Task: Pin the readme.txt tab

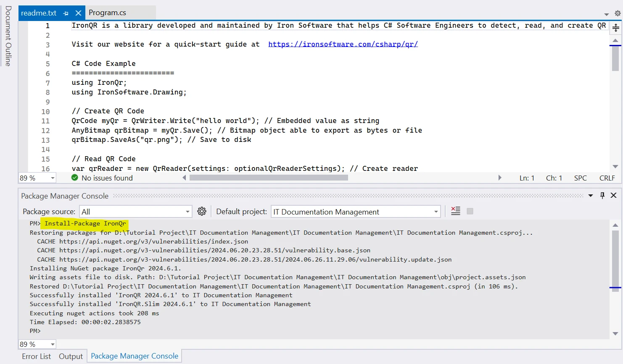Action: click(x=66, y=13)
